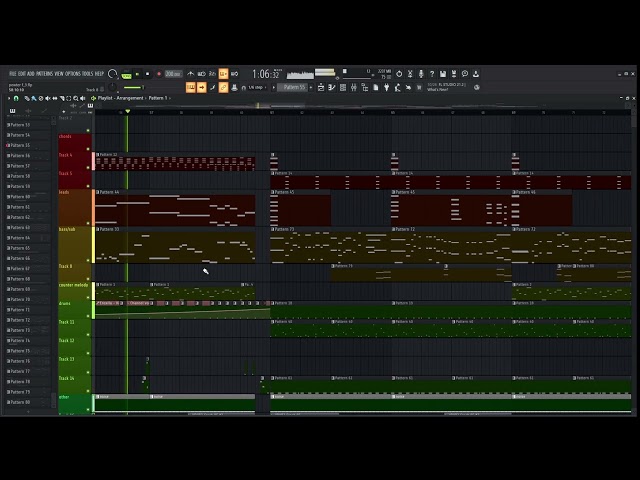640x480 pixels.
Task: Select the playback speaker tool in playlist
Action: pos(83,98)
